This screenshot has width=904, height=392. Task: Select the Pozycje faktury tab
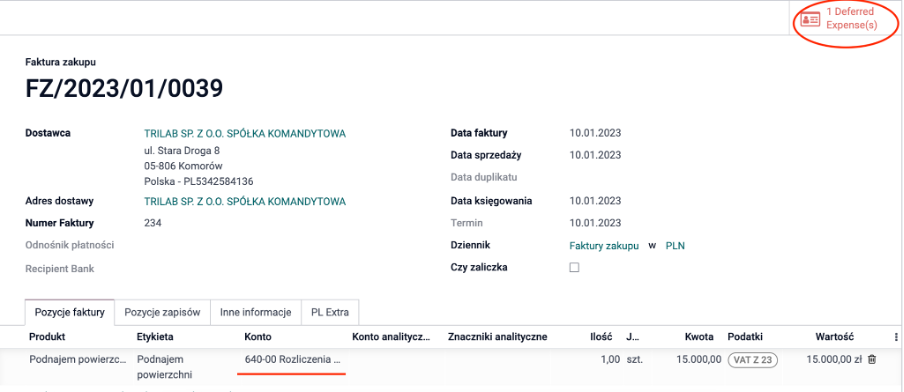coord(70,312)
